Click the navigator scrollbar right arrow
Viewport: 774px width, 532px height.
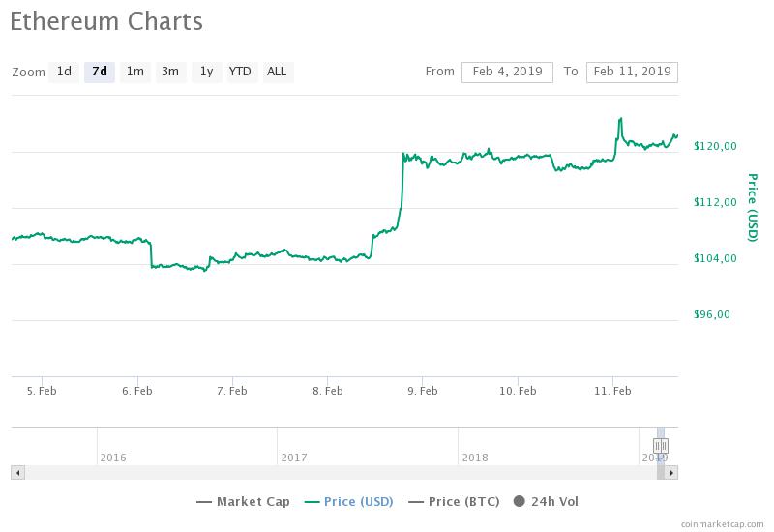coord(672,472)
